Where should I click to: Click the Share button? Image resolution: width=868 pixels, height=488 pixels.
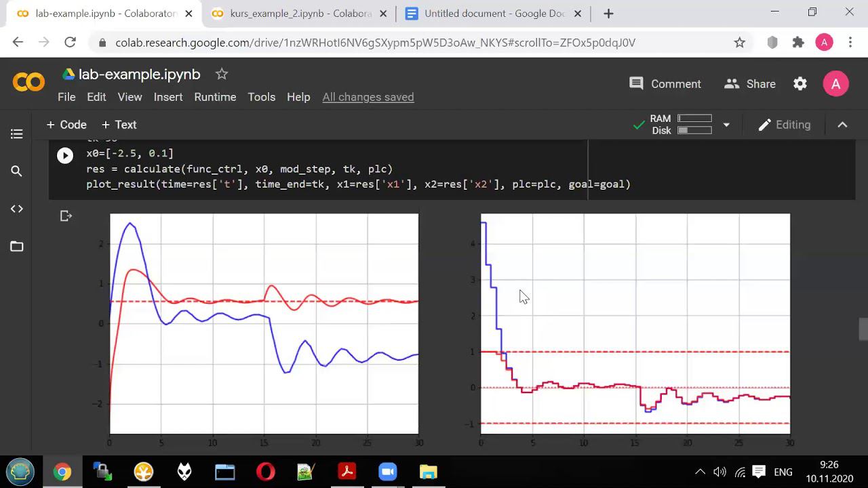[750, 84]
